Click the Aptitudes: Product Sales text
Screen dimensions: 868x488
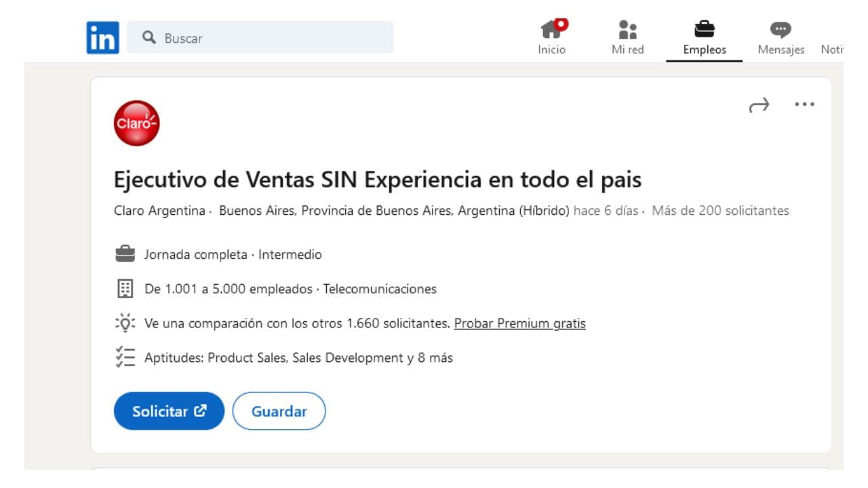pyautogui.click(x=298, y=358)
